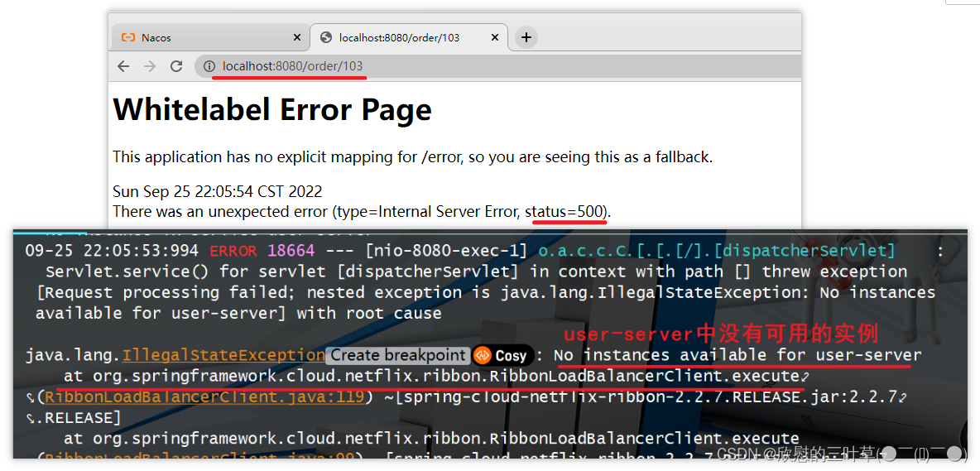Click the 'o.a.c.c.C.[.[.[/].[dispatcherServlet]' logger name
Image resolution: width=980 pixels, height=471 pixels.
(x=716, y=251)
